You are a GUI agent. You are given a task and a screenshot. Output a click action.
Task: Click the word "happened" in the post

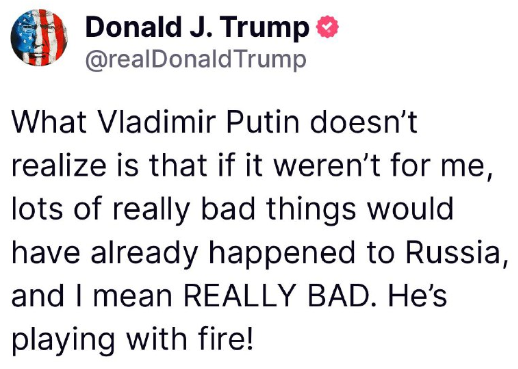(x=282, y=254)
